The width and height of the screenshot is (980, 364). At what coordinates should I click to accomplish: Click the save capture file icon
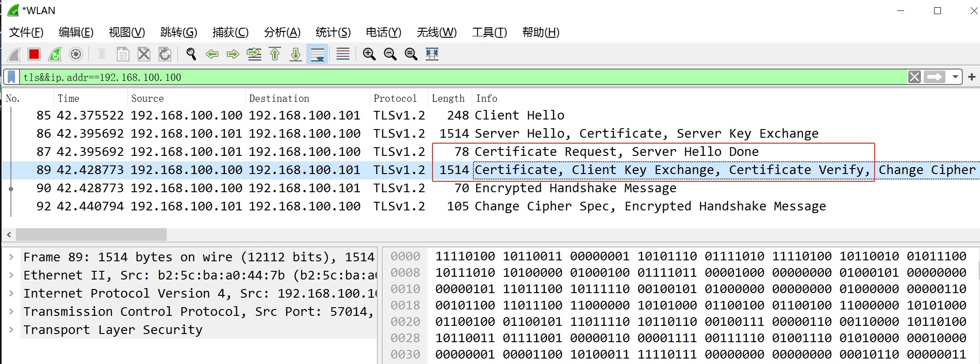[x=123, y=55]
